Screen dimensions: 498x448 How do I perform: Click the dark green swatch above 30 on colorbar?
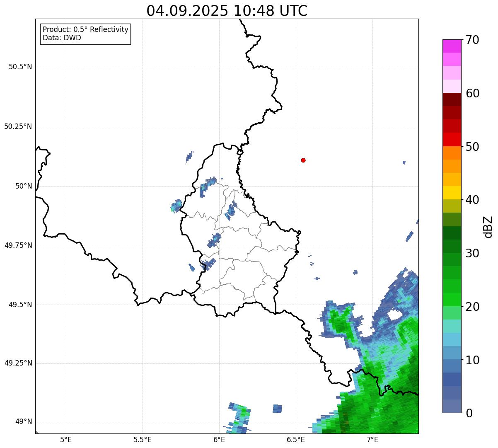[452, 246]
